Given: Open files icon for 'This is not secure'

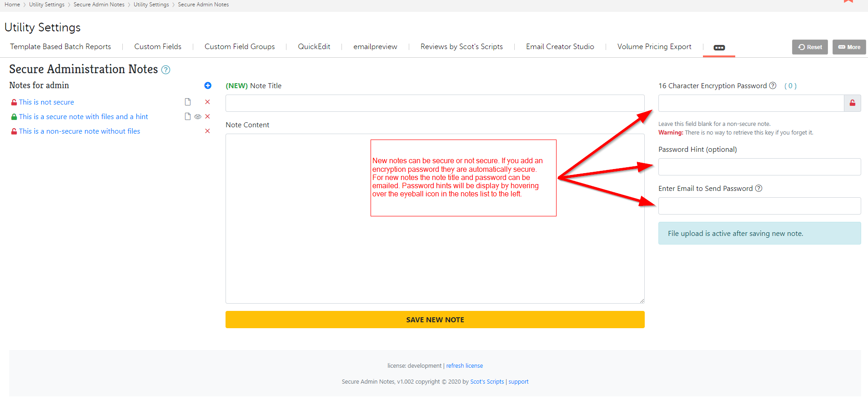Looking at the screenshot, I should [188, 102].
